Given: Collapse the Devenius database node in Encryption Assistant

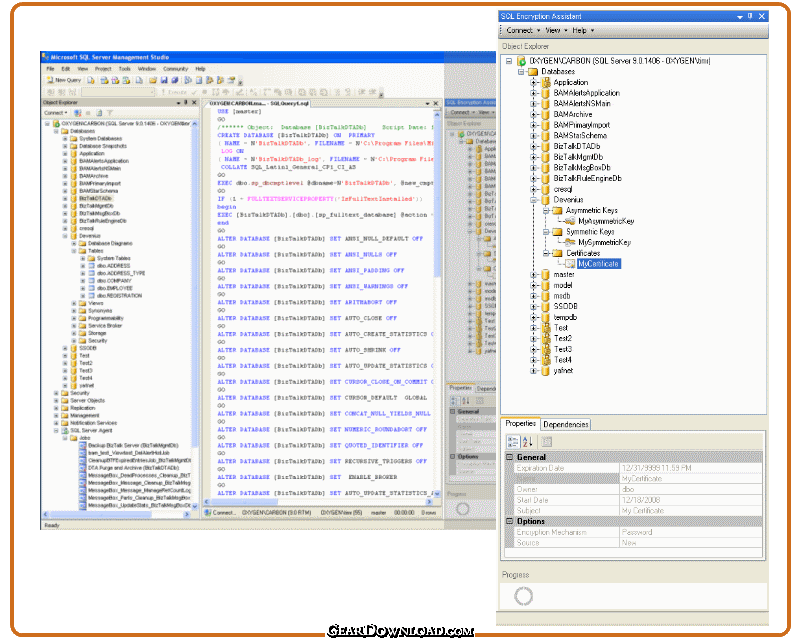Looking at the screenshot, I should [x=534, y=200].
